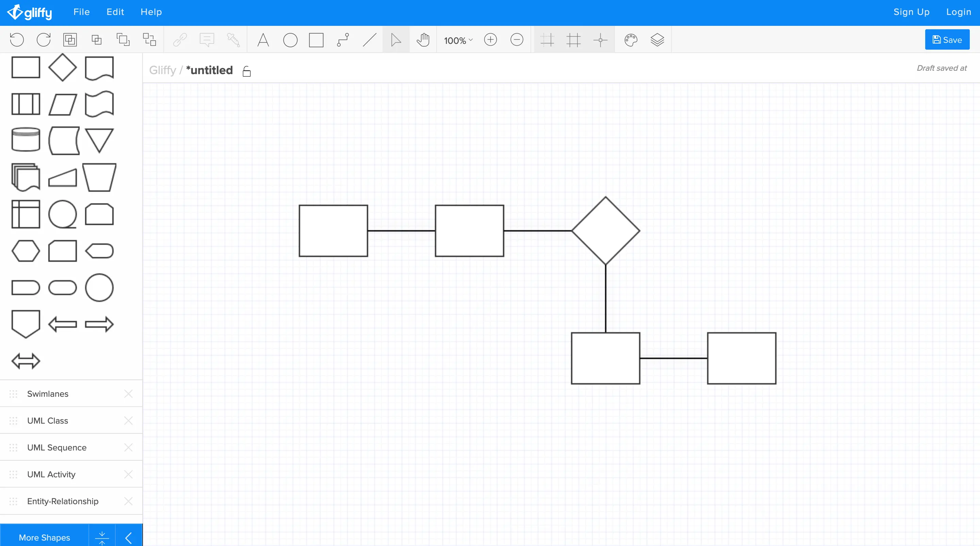Image resolution: width=980 pixels, height=546 pixels.
Task: Select the Text tool
Action: point(263,40)
